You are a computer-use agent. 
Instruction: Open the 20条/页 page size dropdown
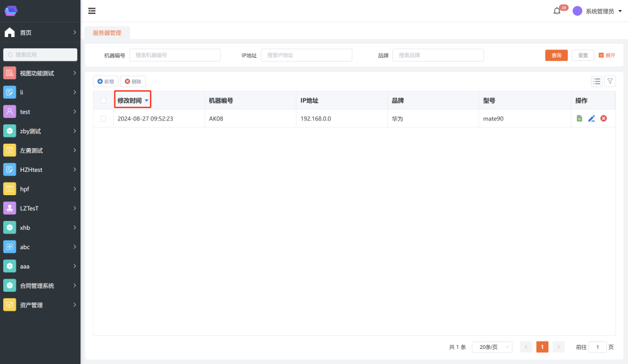point(492,347)
